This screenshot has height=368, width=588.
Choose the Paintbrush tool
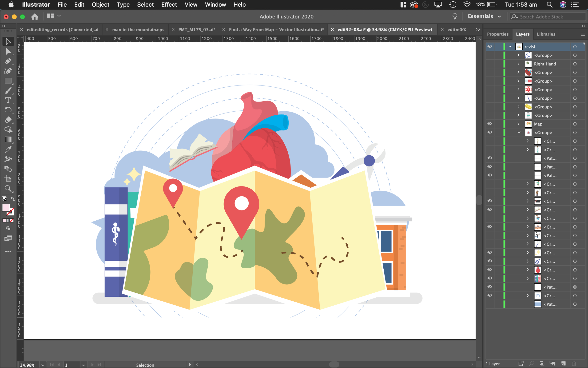coord(8,91)
